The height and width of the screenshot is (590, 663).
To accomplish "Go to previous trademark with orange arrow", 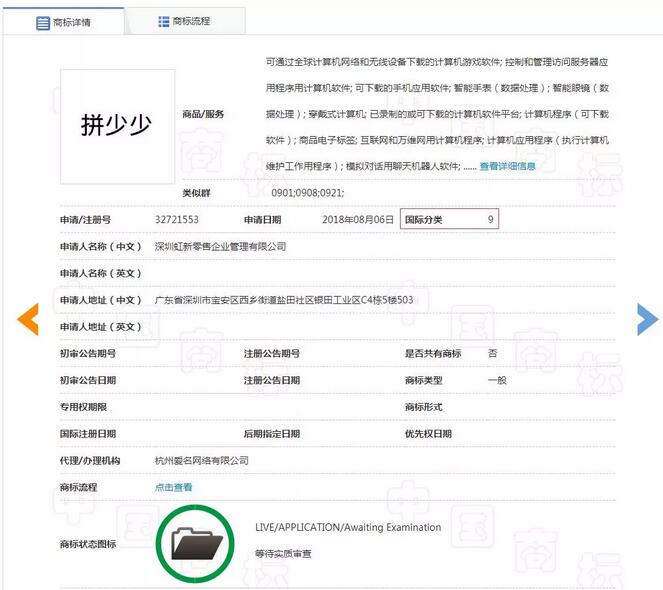I will (x=28, y=319).
